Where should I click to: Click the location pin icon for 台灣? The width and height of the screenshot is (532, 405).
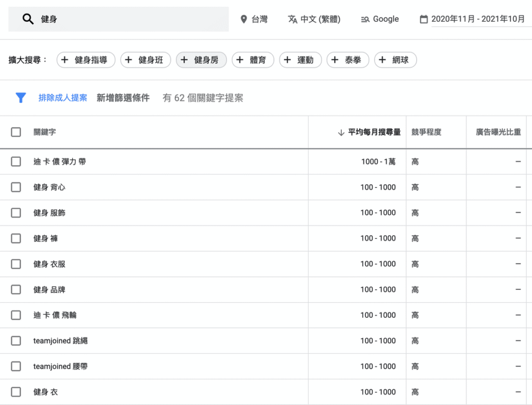(x=243, y=19)
